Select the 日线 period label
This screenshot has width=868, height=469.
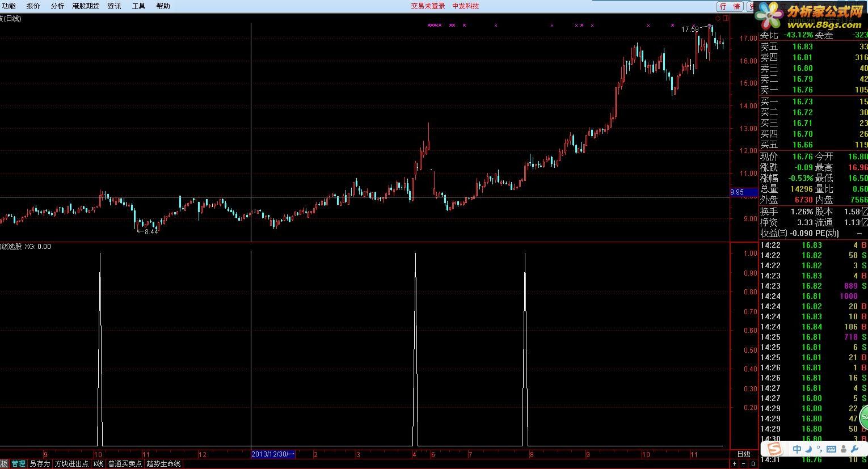tap(743, 454)
